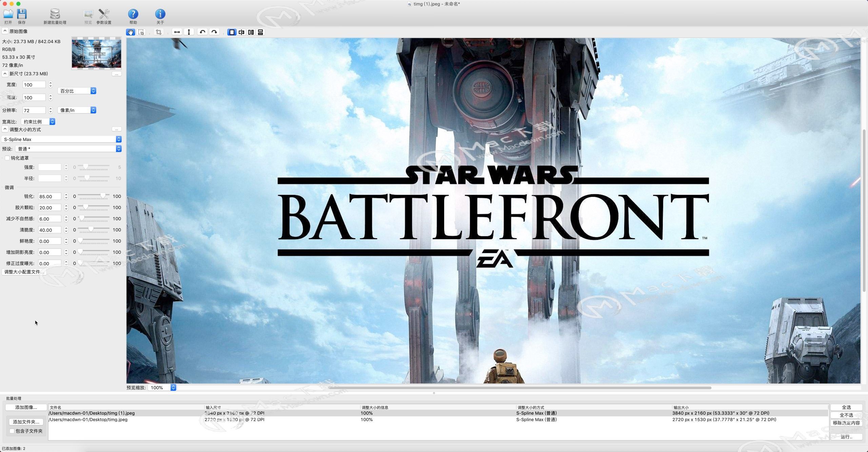The height and width of the screenshot is (452, 868).
Task: Open 新建批量处理 (new batch) icon
Action: pyautogui.click(x=55, y=14)
